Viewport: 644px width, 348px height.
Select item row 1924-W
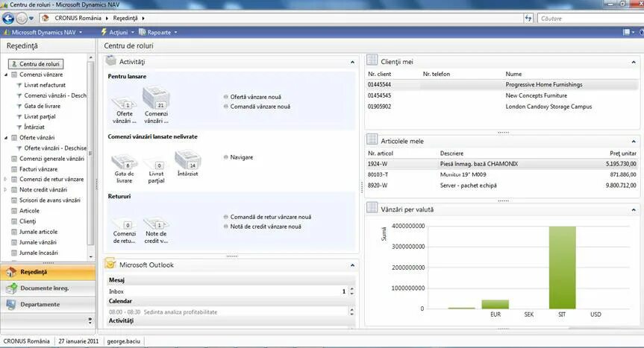pyautogui.click(x=502, y=164)
